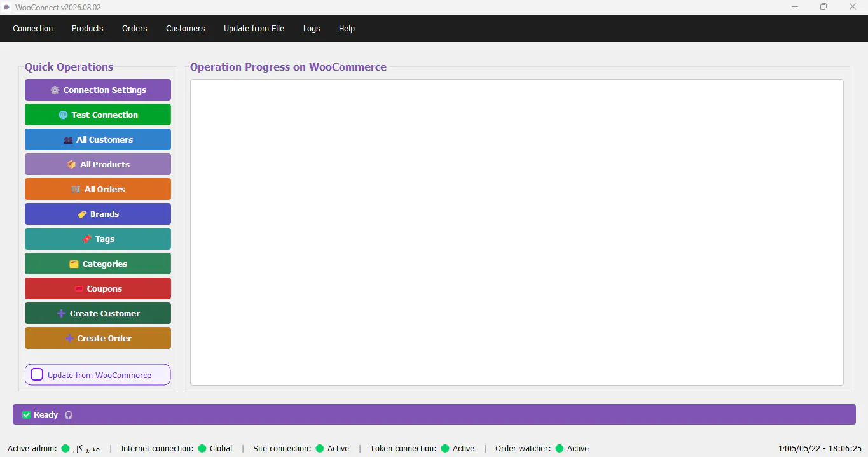Click the gear icon for Connection Settings
The image size is (868, 457).
pos(55,90)
